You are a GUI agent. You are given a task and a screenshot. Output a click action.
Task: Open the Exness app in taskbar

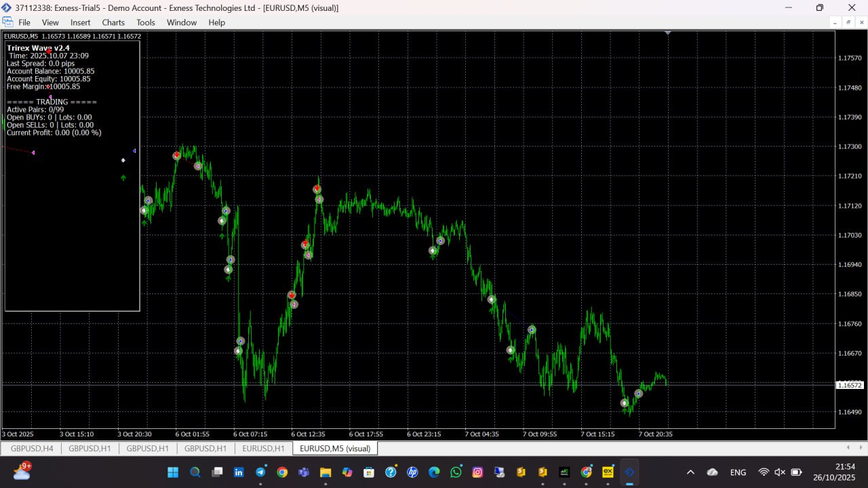608,472
